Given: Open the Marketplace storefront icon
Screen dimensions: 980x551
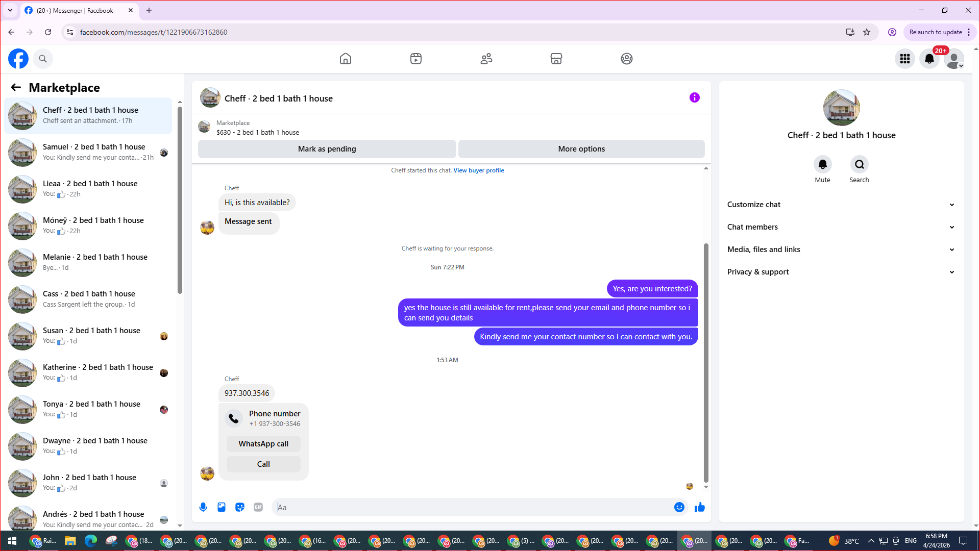Looking at the screenshot, I should [x=556, y=59].
